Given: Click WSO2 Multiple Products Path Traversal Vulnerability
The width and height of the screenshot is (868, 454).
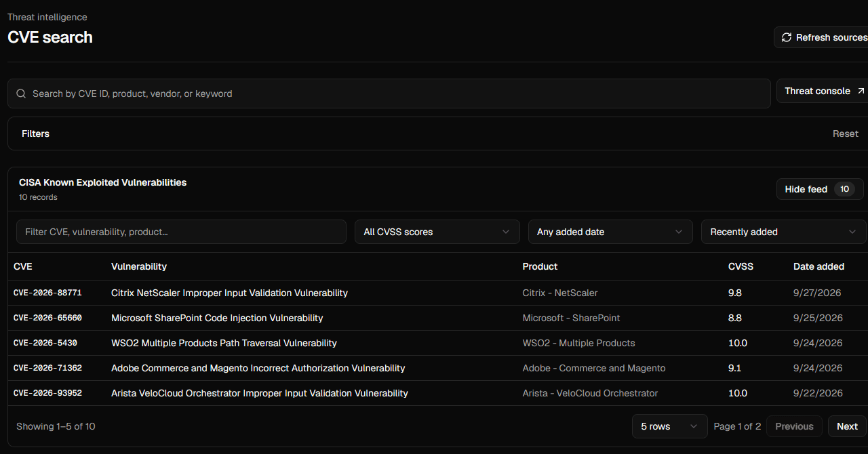Looking at the screenshot, I should point(224,343).
